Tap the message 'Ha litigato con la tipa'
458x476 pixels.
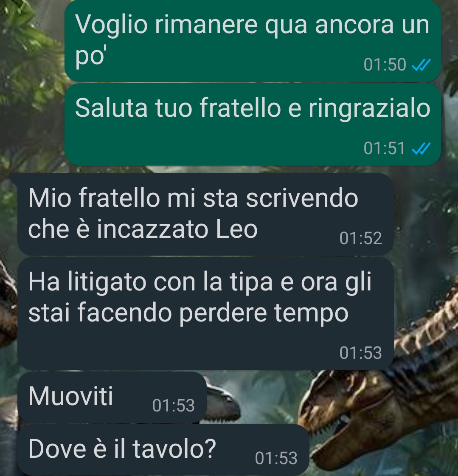click(x=205, y=314)
